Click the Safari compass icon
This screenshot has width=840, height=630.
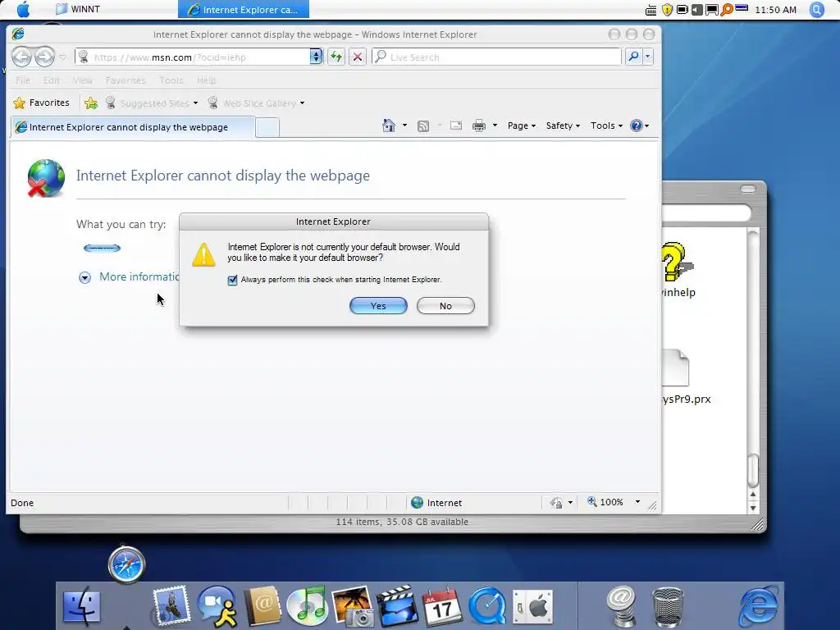click(x=126, y=564)
